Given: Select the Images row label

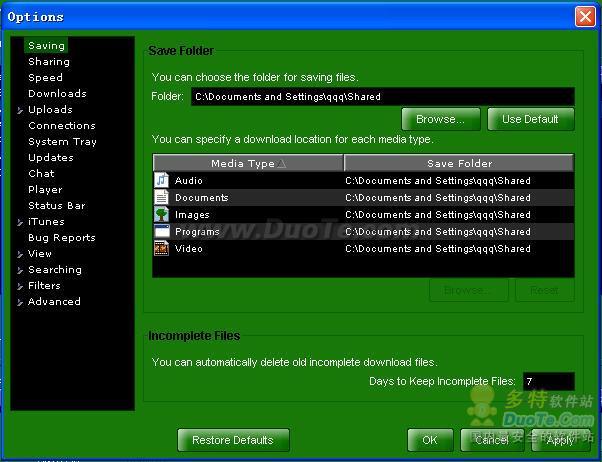Looking at the screenshot, I should tap(192, 215).
